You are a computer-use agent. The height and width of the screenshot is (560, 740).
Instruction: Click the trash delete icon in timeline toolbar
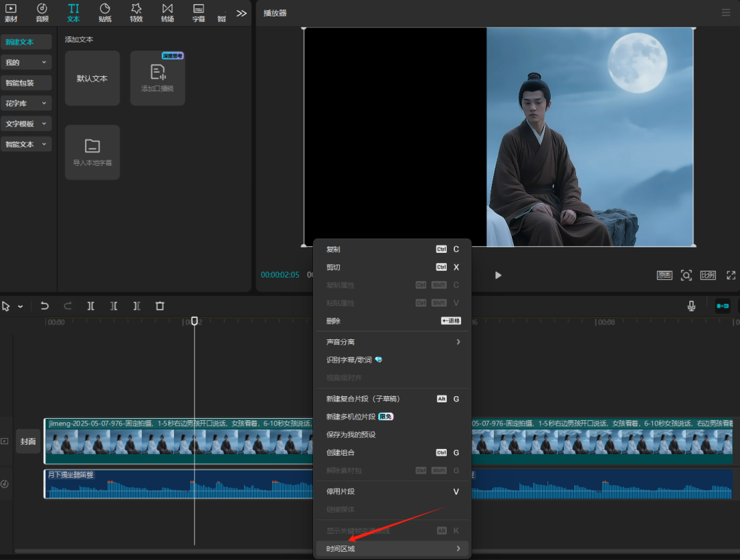pyautogui.click(x=160, y=306)
